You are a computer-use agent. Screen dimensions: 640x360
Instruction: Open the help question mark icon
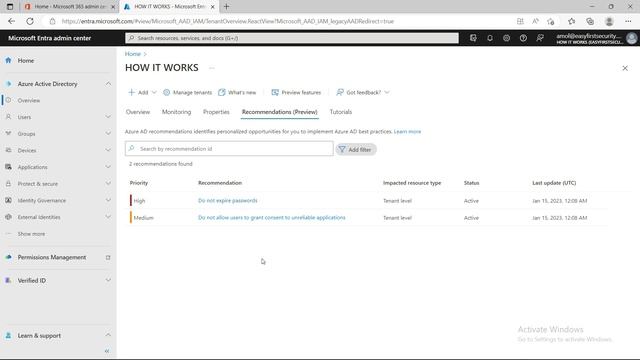tap(523, 38)
